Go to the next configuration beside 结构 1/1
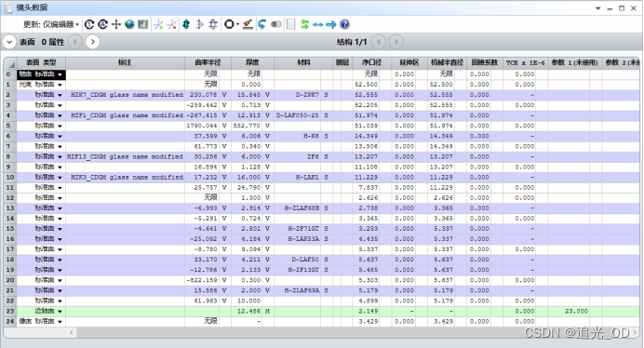The width and height of the screenshot is (644, 348). [x=396, y=42]
